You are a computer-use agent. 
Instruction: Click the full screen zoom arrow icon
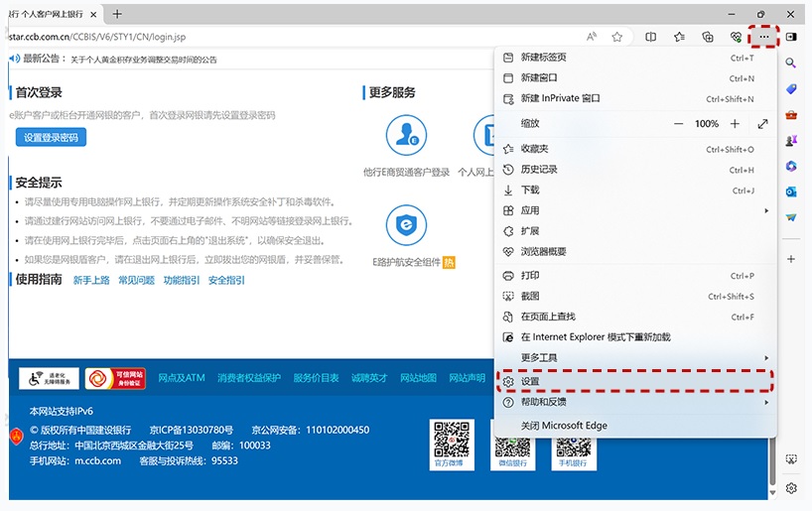point(762,124)
